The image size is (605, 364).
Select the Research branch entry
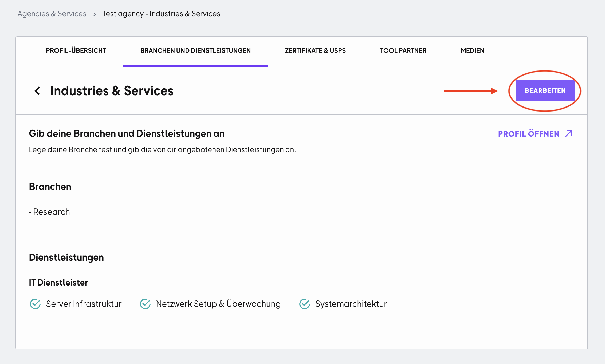49,212
